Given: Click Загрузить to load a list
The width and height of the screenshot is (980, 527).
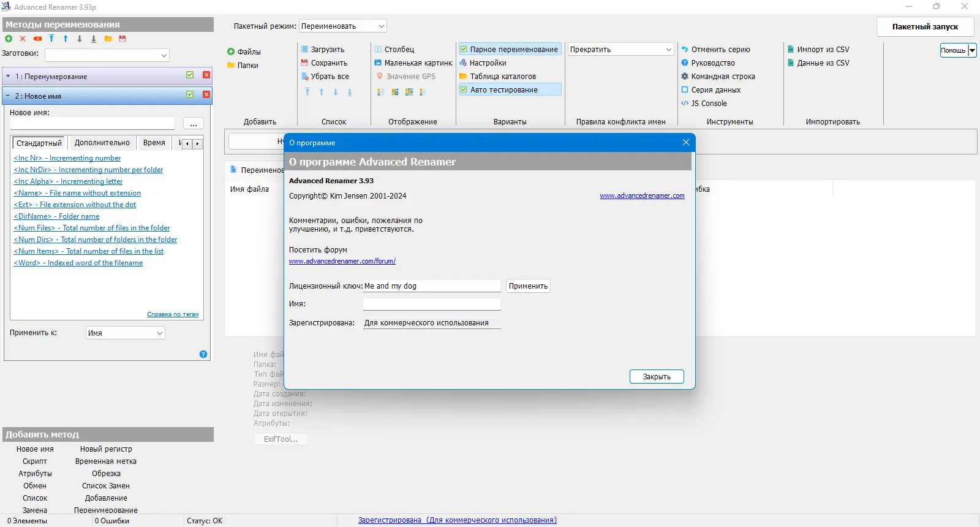Looking at the screenshot, I should click(x=323, y=50).
